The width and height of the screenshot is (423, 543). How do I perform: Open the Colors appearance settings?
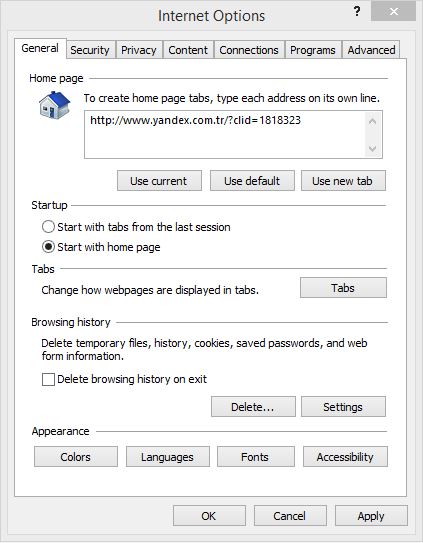[76, 456]
